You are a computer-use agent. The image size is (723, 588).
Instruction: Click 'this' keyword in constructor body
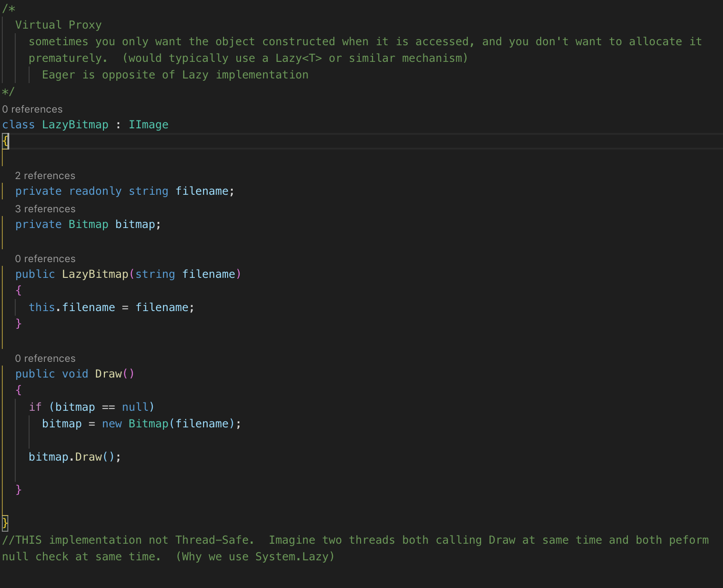click(42, 307)
